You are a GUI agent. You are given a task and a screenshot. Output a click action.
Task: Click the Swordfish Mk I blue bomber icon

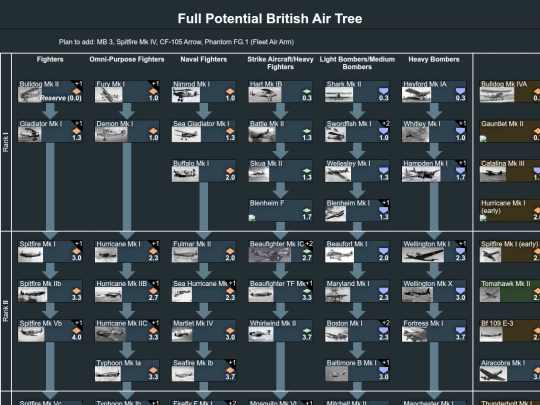[x=383, y=131]
